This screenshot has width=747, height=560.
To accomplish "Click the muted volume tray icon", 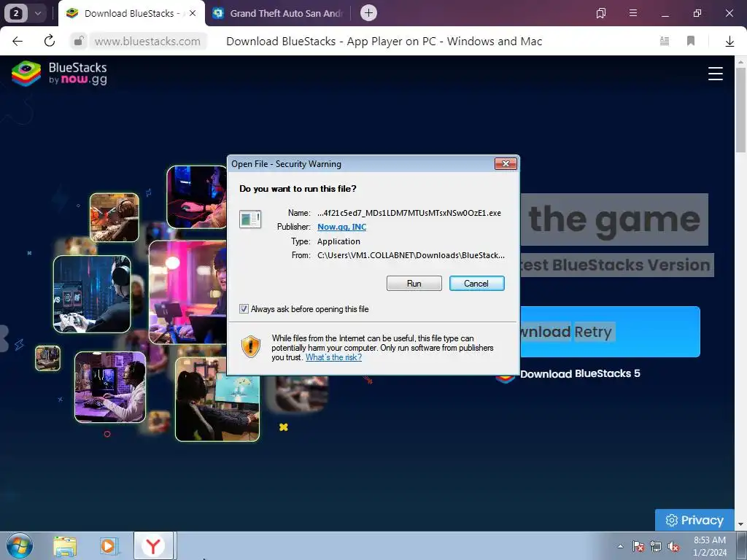I will pos(673,546).
